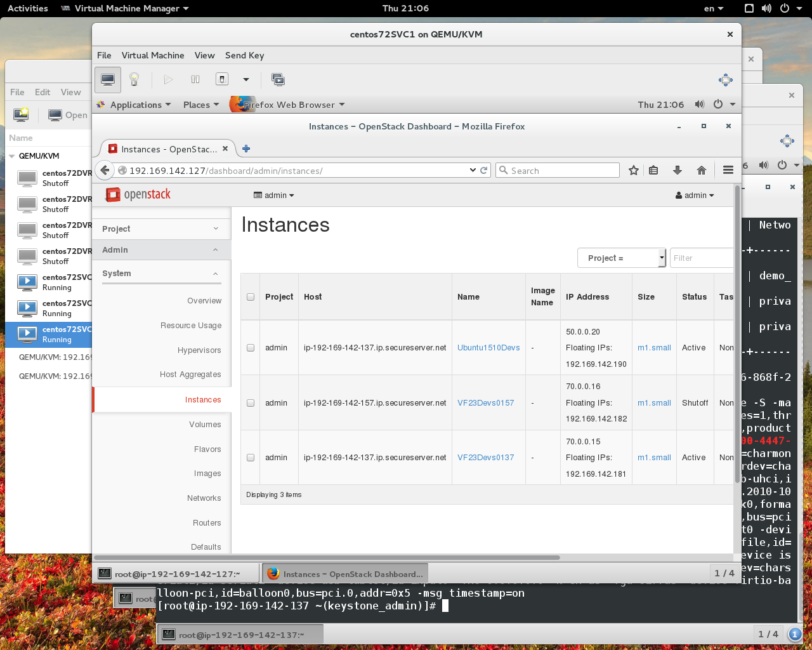The image size is (812, 650).
Task: Open the Ubuntu1510Devs instance link
Action: pyautogui.click(x=488, y=348)
